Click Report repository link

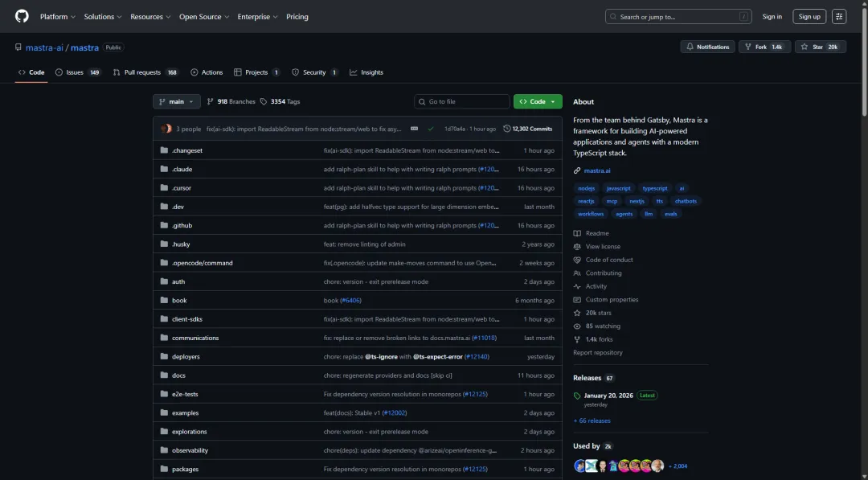pos(598,353)
